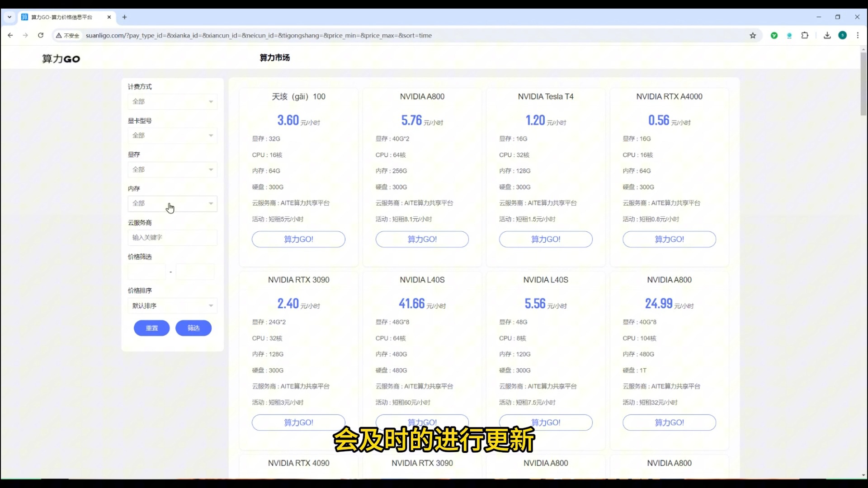Click the 筛选 filter button

point(193,328)
